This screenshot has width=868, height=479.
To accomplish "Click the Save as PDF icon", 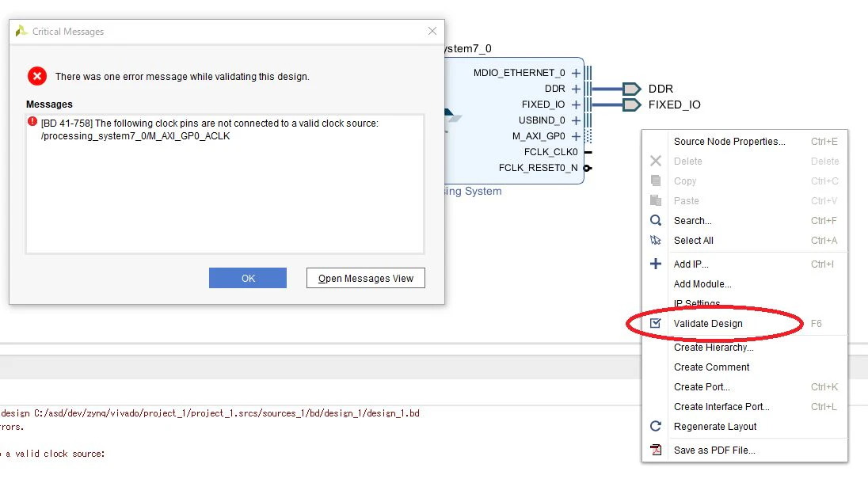I will point(656,450).
